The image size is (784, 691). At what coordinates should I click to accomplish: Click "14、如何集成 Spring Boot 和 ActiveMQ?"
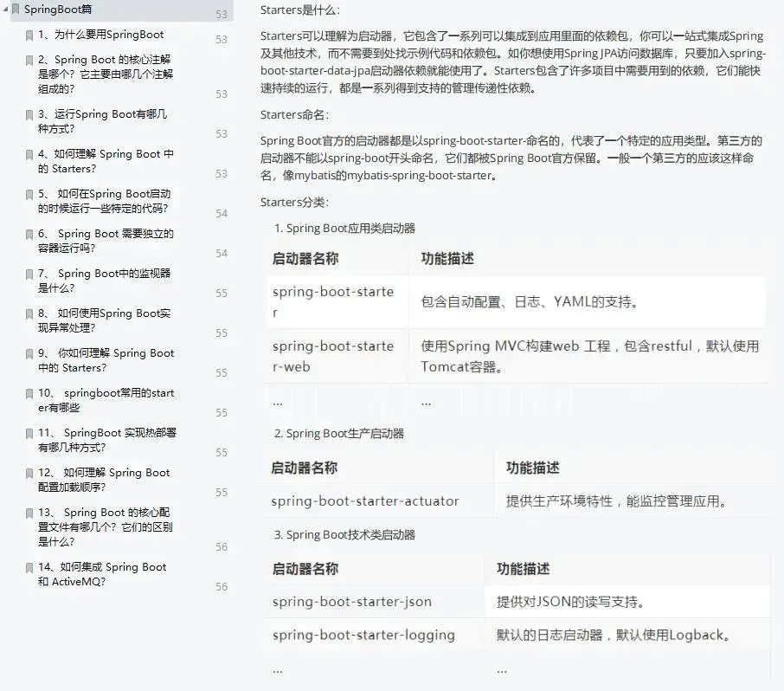pyautogui.click(x=104, y=574)
